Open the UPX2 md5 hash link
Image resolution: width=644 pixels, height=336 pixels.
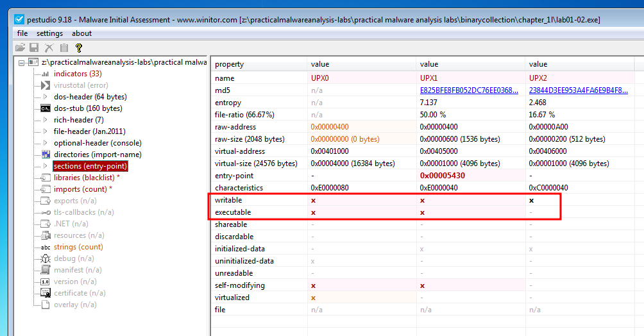[x=579, y=90]
